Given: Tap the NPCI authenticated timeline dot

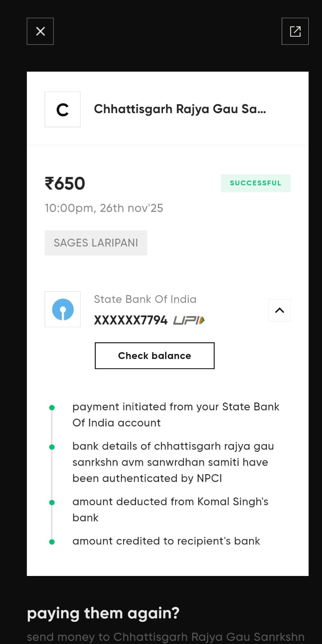Looking at the screenshot, I should 52,447.
